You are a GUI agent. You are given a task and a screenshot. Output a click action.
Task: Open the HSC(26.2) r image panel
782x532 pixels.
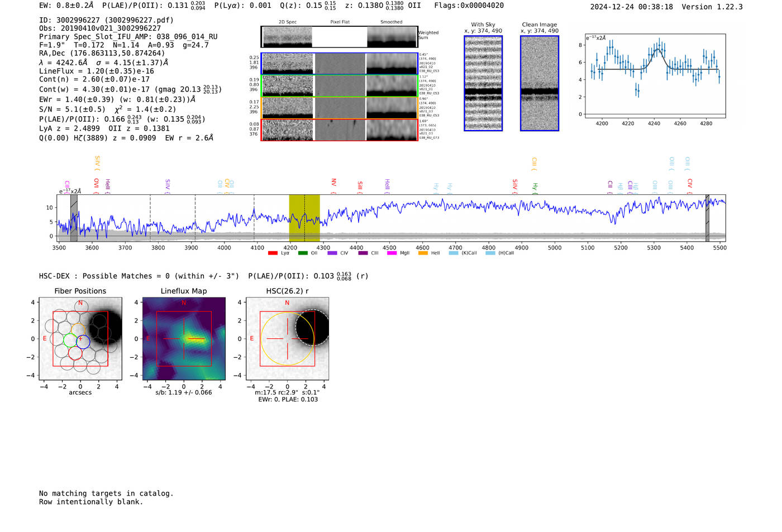point(287,339)
